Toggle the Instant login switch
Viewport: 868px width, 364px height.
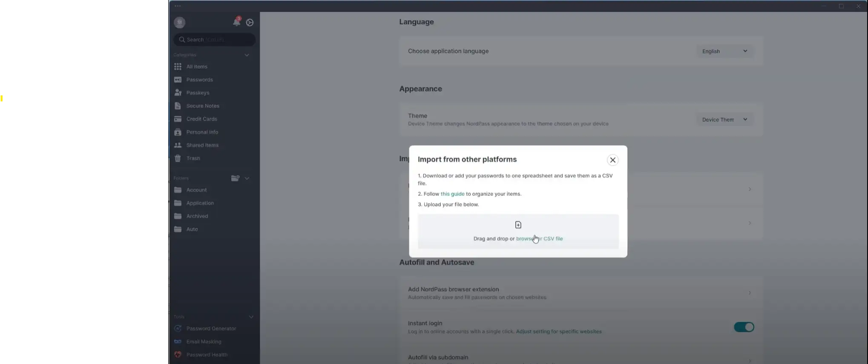point(744,327)
